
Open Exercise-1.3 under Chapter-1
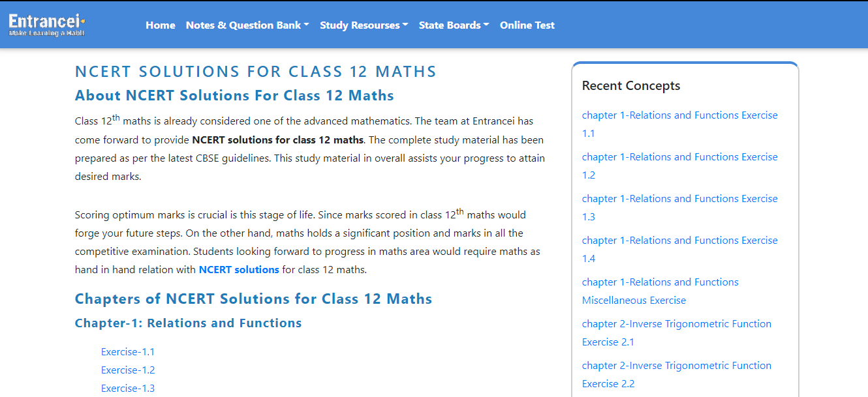tap(128, 388)
